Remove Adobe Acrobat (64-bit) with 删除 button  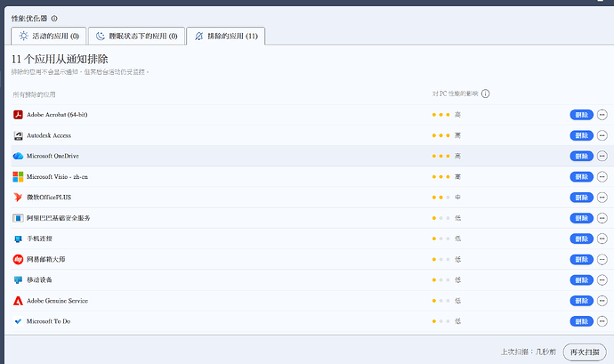coord(581,115)
